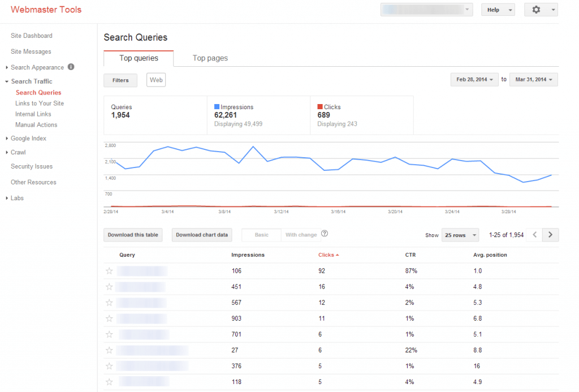Open the Help dropdown
This screenshot has width=579, height=392.
point(498,10)
